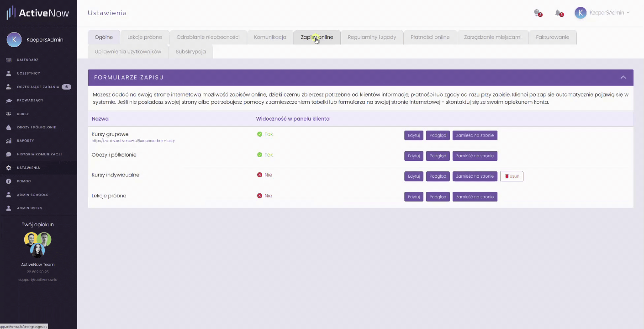Click the Uczestnicy person icon
The image size is (644, 329).
[9, 73]
